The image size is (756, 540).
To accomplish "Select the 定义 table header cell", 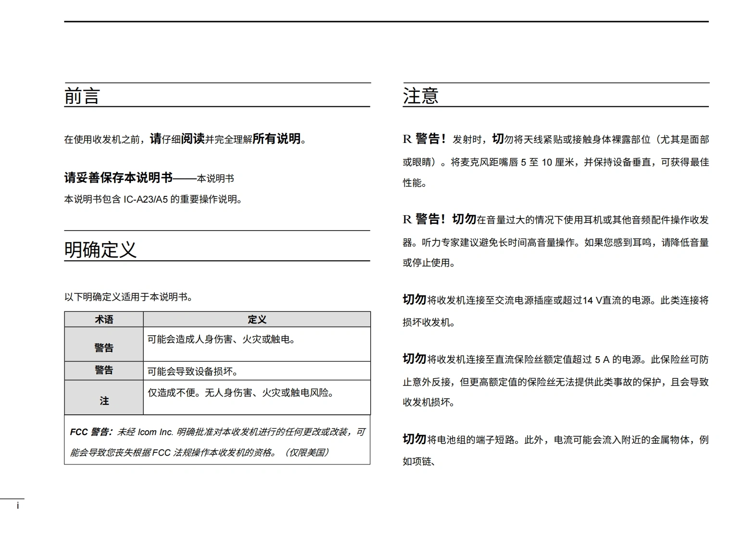I will point(257,320).
